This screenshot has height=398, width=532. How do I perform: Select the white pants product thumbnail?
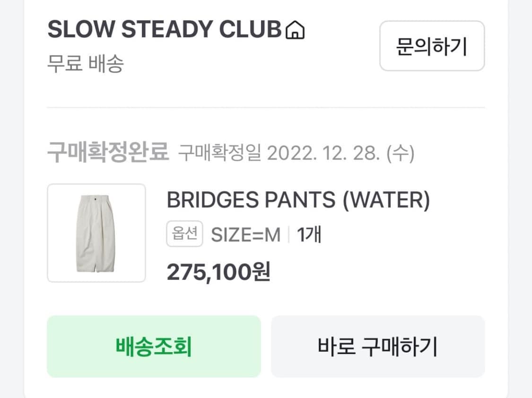point(96,233)
